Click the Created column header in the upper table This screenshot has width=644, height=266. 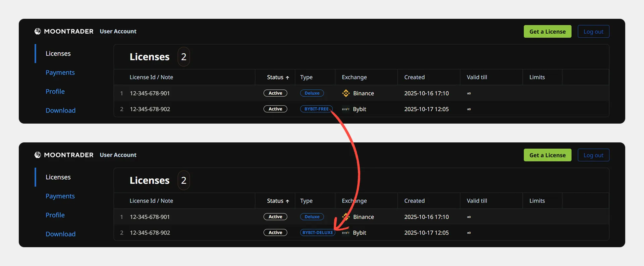point(414,77)
